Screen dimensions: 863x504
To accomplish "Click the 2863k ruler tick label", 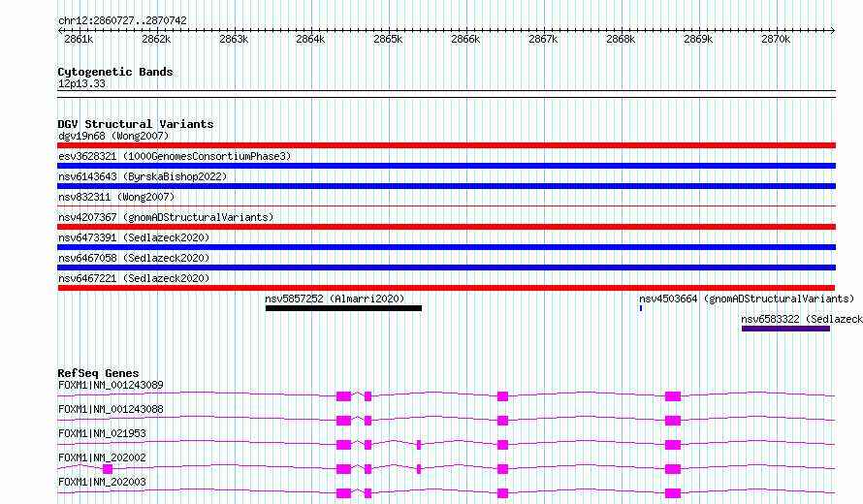I will tap(234, 39).
